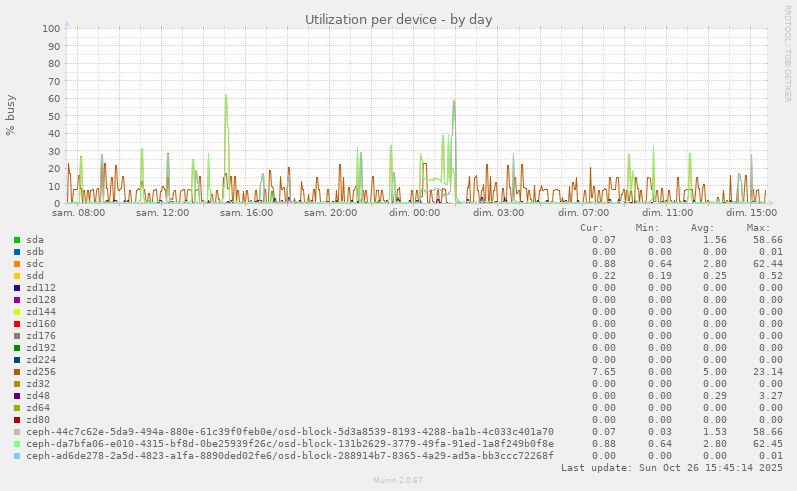This screenshot has width=797, height=491.
Task: Click the 'dim. 00:00' time axis label
Action: [415, 213]
